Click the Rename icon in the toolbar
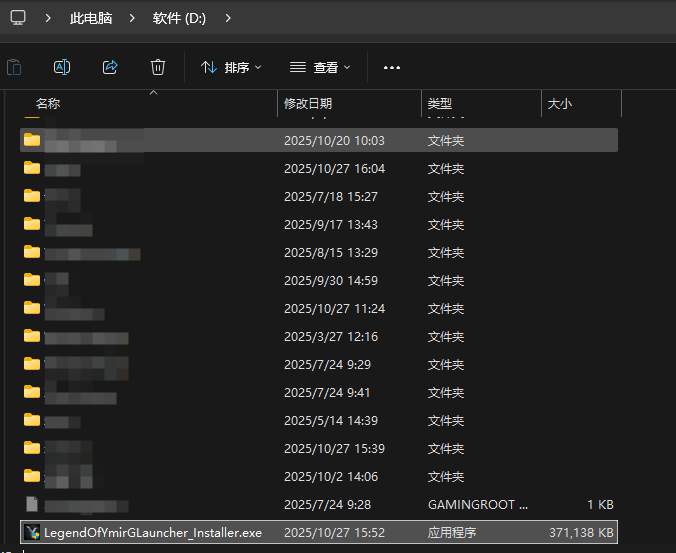The height and width of the screenshot is (553, 676). pos(62,67)
